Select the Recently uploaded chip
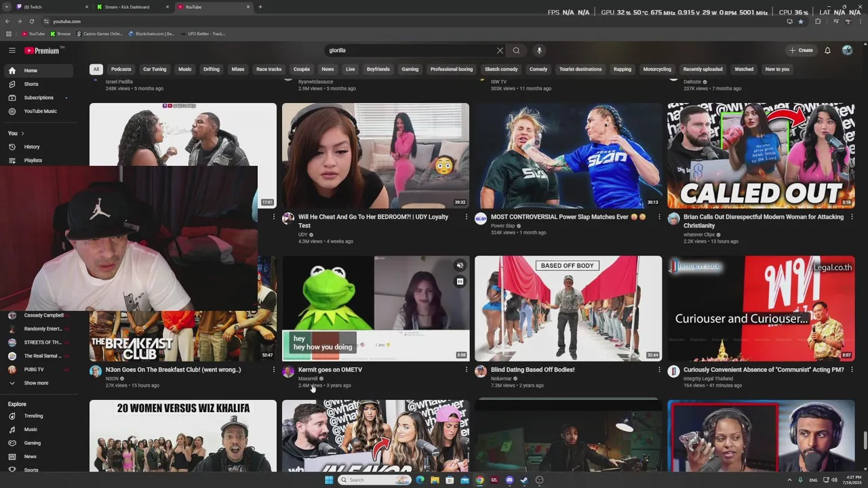 coord(703,69)
